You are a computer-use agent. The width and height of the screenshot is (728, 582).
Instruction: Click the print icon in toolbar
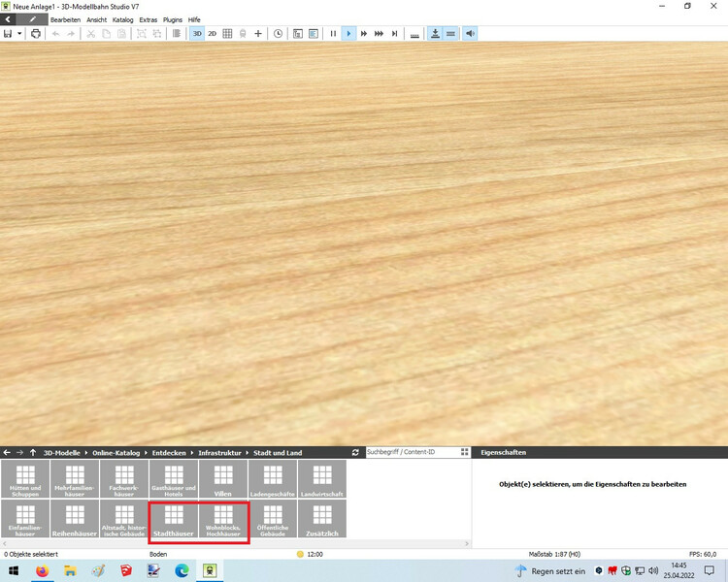[x=36, y=33]
